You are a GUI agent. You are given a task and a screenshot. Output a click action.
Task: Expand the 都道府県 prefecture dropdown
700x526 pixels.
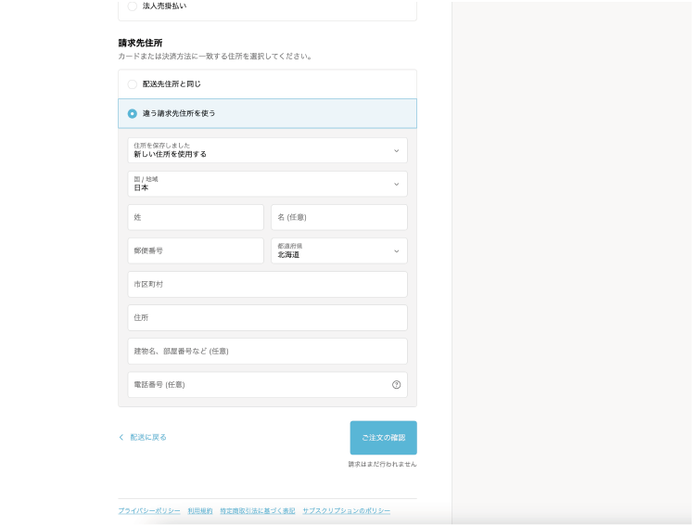(339, 251)
